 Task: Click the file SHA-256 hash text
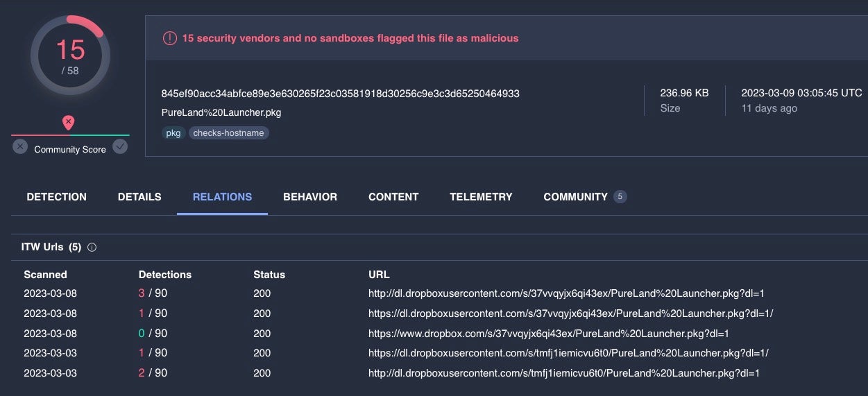coord(340,94)
